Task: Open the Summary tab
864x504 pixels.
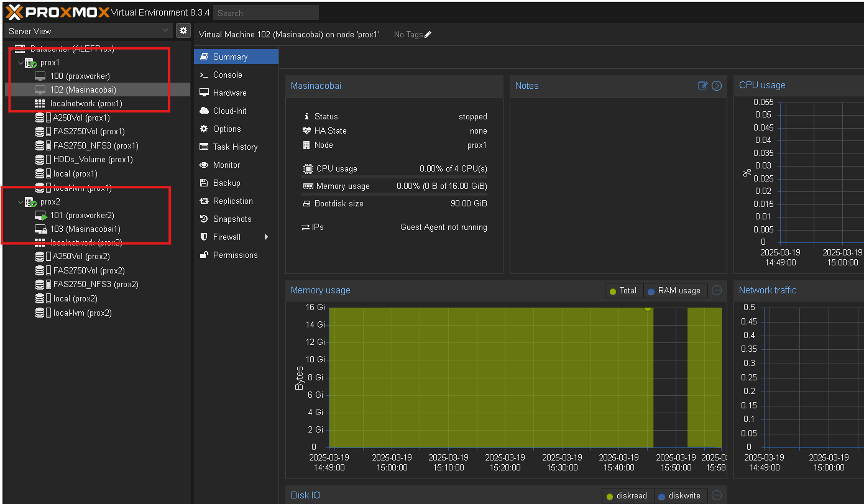Action: coord(236,57)
